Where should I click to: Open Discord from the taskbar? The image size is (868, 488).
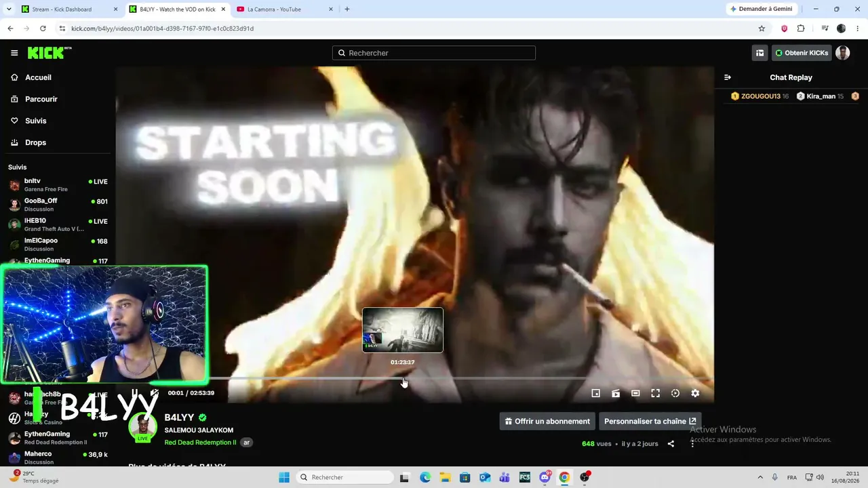(x=545, y=477)
